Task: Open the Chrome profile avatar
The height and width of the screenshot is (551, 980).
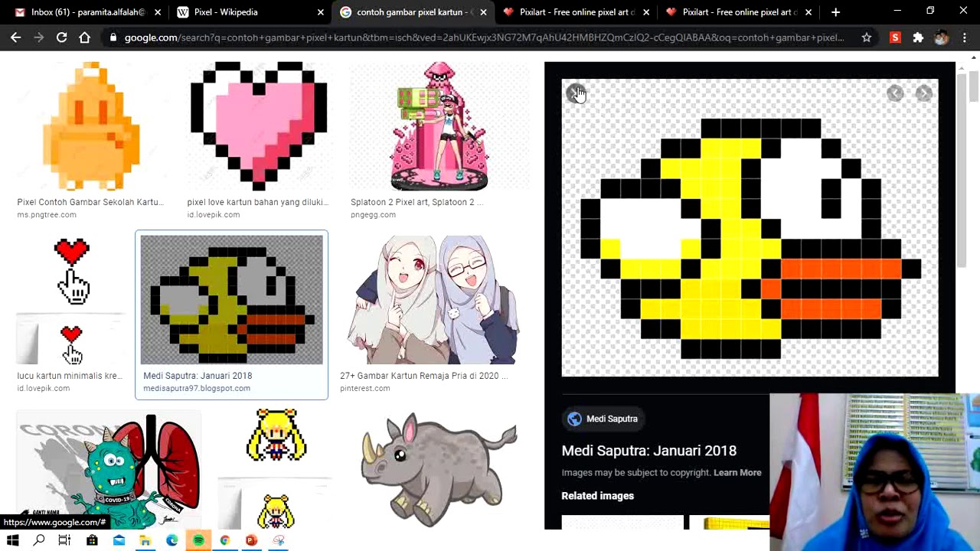Action: coord(941,37)
